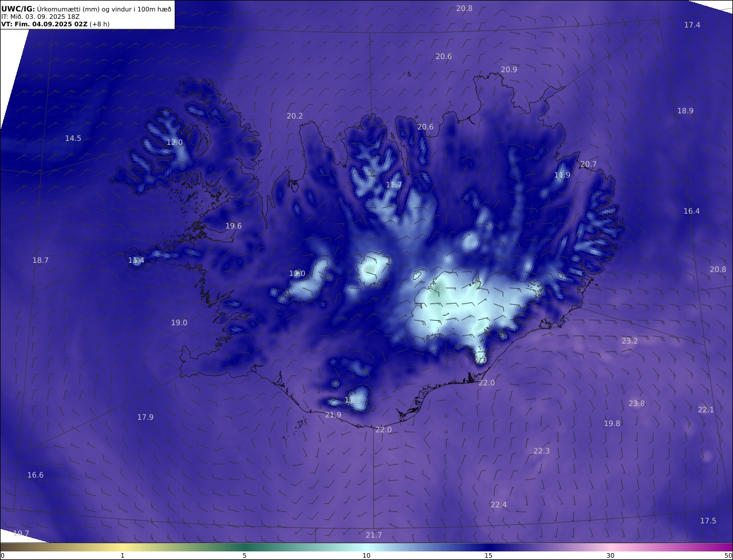Viewport: 733px width, 560px height.
Task: Click the 50 label on the color scale
Action: (x=728, y=555)
